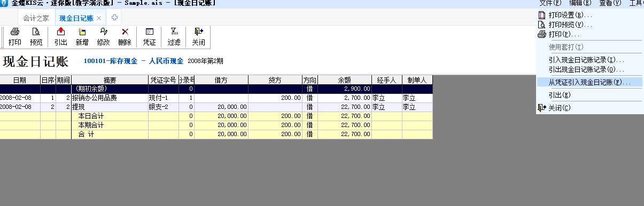Click the balance 2,700.00 cell
644x206 pixels.
click(344, 98)
